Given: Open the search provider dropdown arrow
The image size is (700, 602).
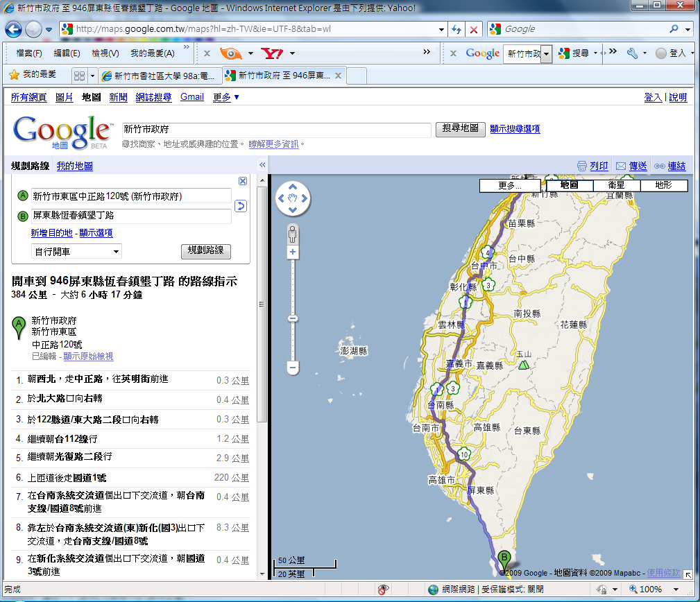Looking at the screenshot, I should click(688, 29).
